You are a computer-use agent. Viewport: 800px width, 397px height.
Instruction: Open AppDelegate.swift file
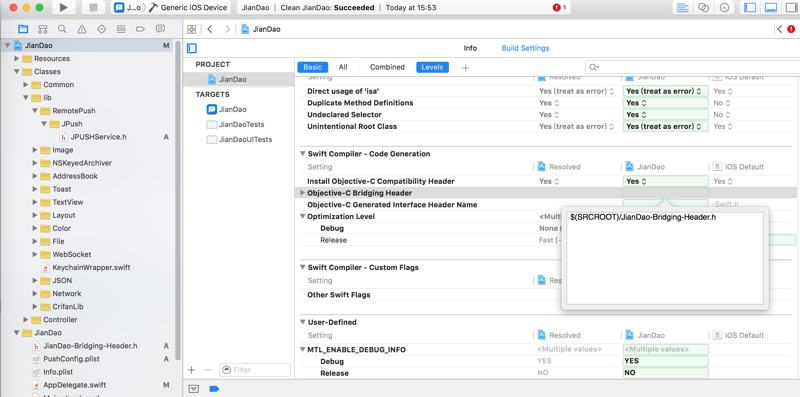coord(74,385)
